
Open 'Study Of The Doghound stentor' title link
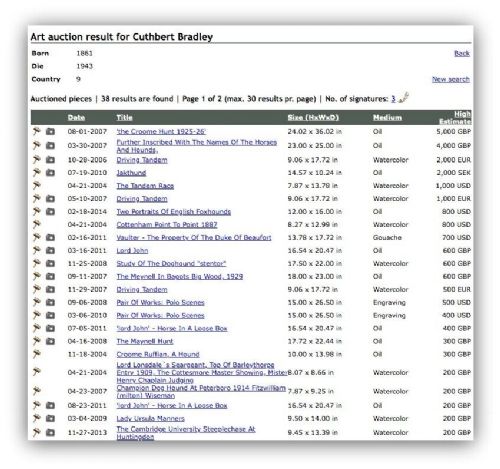pyautogui.click(x=171, y=264)
